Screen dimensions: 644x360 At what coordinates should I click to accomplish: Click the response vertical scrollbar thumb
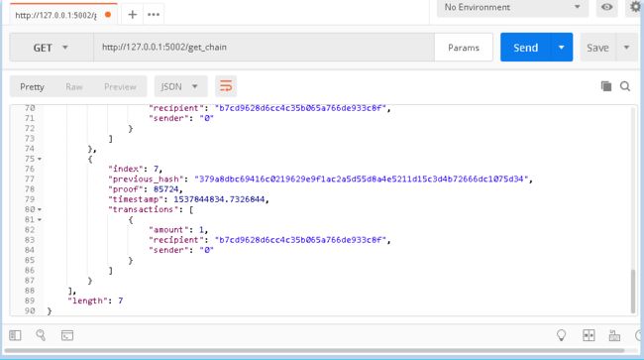click(633, 292)
